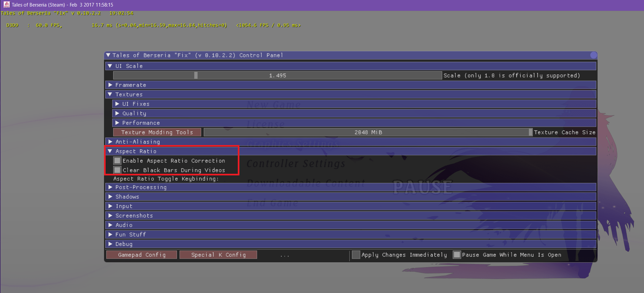Click the Aspect Ratio Toggle Keybinding label
Screen dimensions: 644x293
pyautogui.click(x=166, y=179)
